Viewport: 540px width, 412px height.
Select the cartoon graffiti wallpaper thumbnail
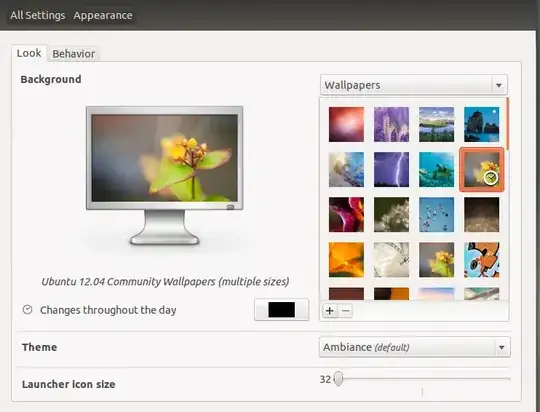(x=481, y=260)
